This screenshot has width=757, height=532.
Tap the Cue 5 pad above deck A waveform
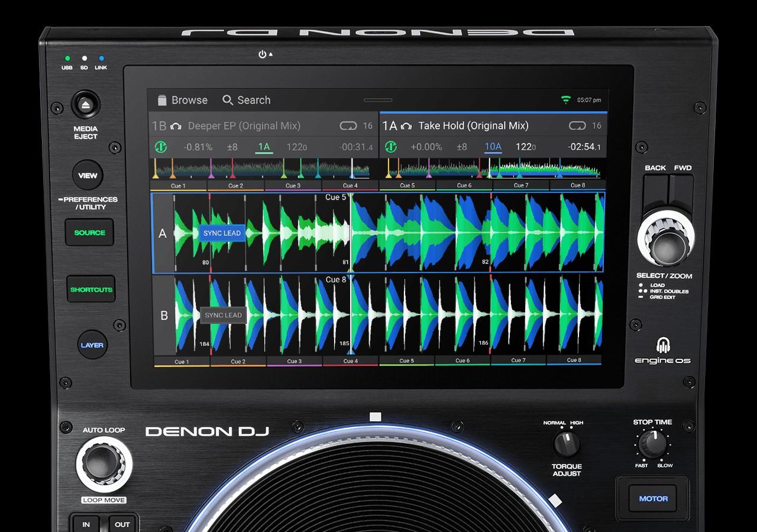407,184
